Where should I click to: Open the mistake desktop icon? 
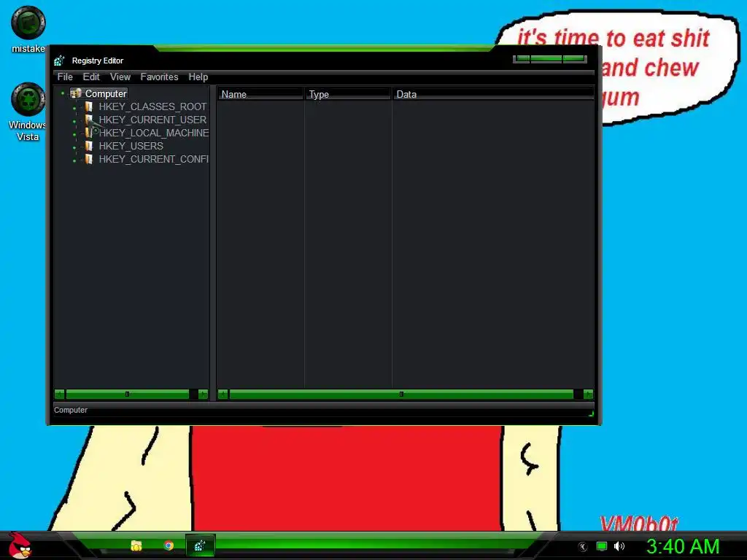click(x=28, y=23)
